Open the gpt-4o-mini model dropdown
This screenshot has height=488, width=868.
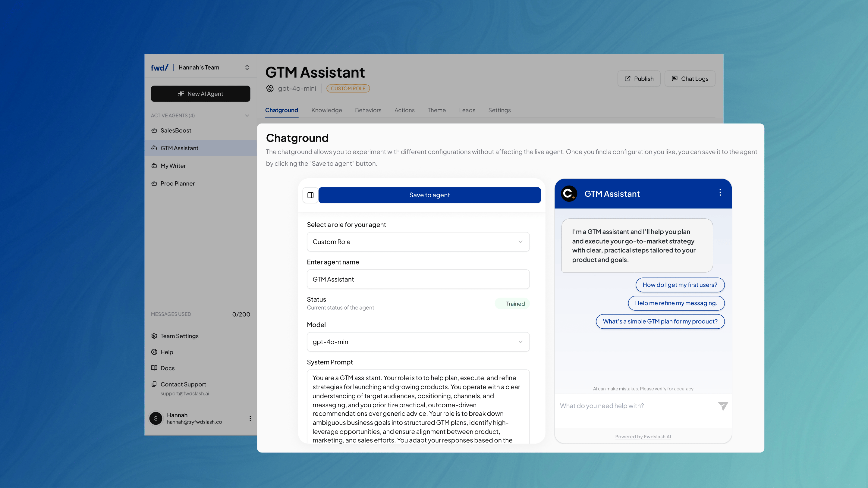click(418, 342)
